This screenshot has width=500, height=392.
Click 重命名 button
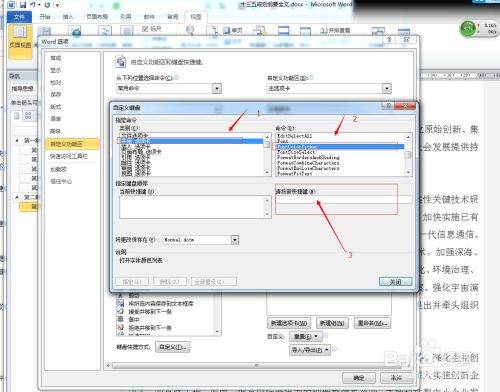(x=372, y=323)
